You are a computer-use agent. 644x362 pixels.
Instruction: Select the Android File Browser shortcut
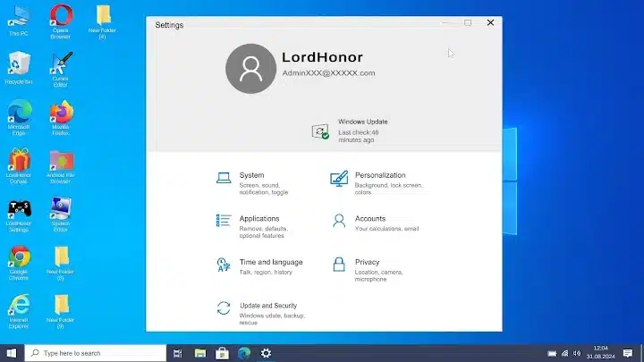point(61,166)
